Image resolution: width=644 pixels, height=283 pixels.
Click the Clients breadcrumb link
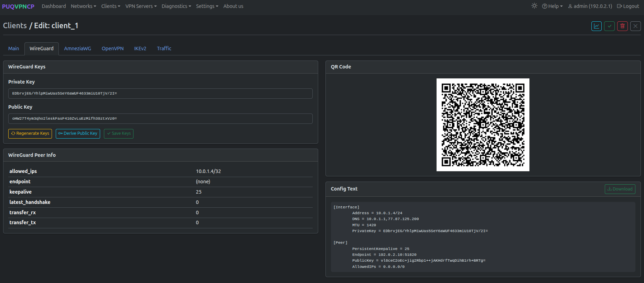(15, 25)
